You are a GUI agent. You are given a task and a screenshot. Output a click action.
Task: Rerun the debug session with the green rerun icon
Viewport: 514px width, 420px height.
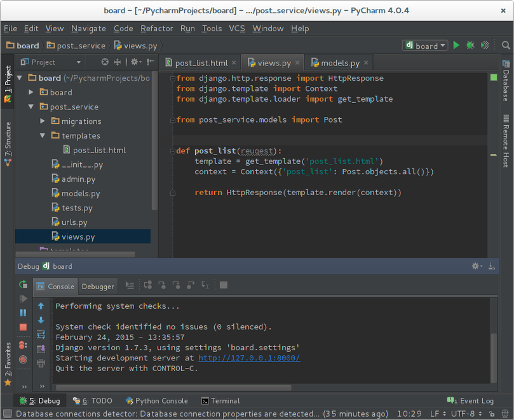point(23,284)
